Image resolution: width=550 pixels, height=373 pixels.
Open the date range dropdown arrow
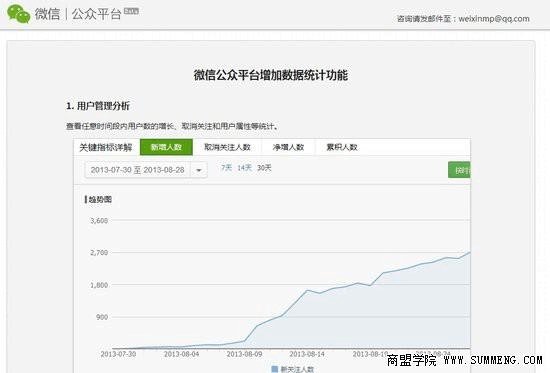coord(199,170)
